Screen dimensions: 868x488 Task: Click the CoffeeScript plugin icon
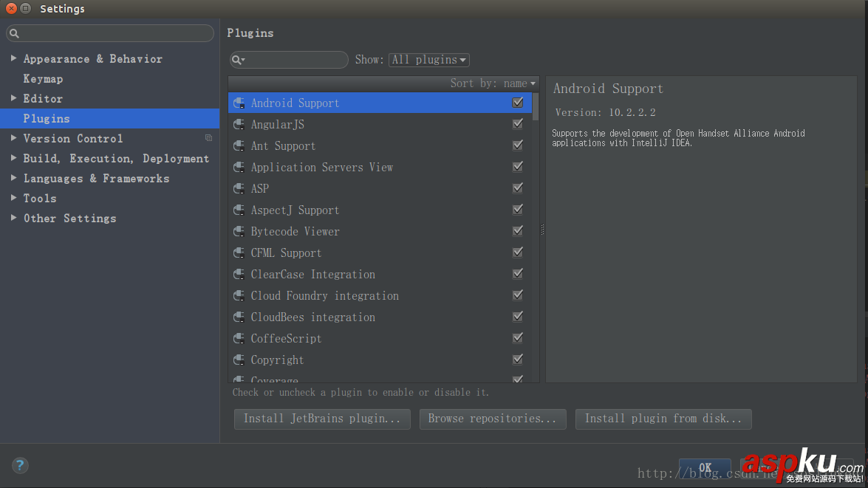(x=239, y=339)
